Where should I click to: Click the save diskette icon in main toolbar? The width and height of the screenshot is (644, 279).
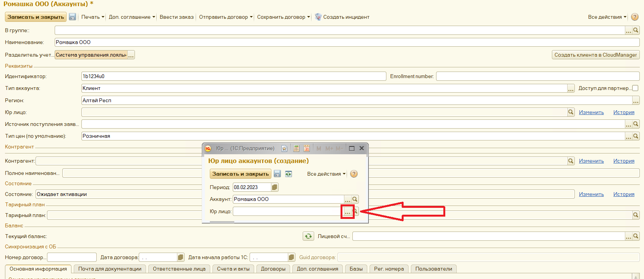point(72,17)
